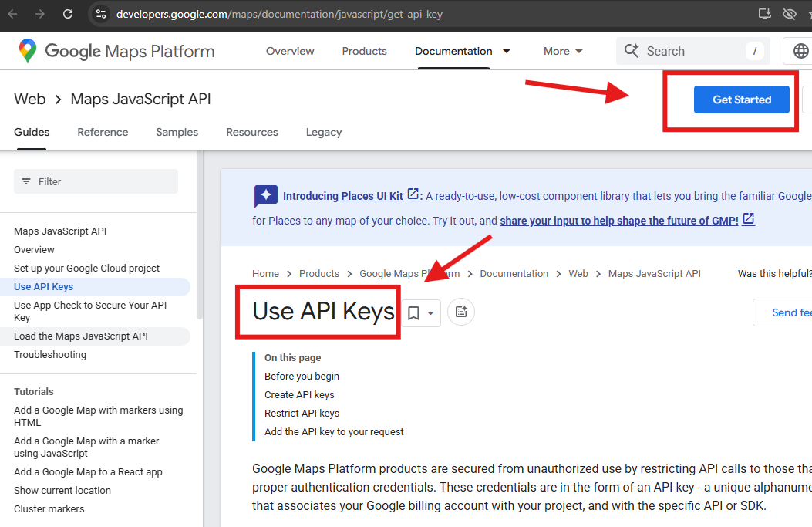Screen dimensions: 812x527
Task: Open Add a Google Map with markers using HTML
Action: [x=99, y=416]
